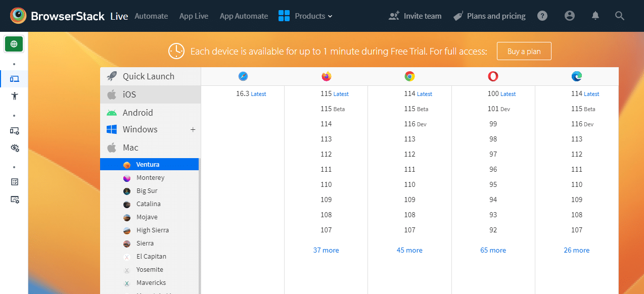Launch Firefox 115 Latest

click(x=334, y=93)
